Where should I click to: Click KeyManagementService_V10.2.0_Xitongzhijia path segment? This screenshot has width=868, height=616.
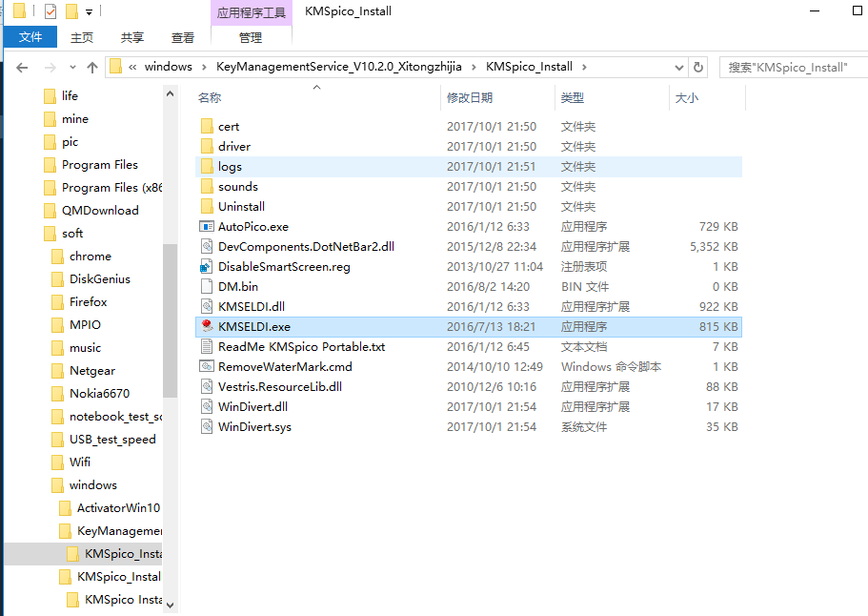pyautogui.click(x=339, y=67)
